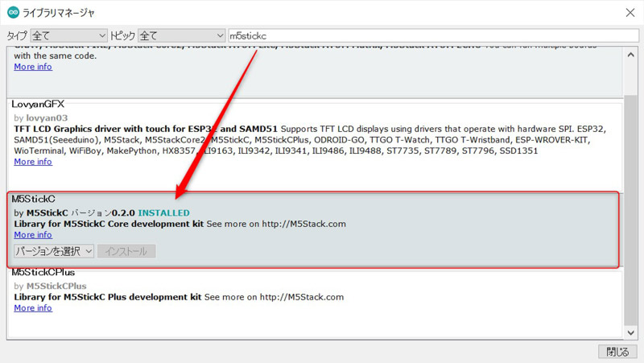Click the 閉じる close button
644x363 pixels.
tap(617, 352)
